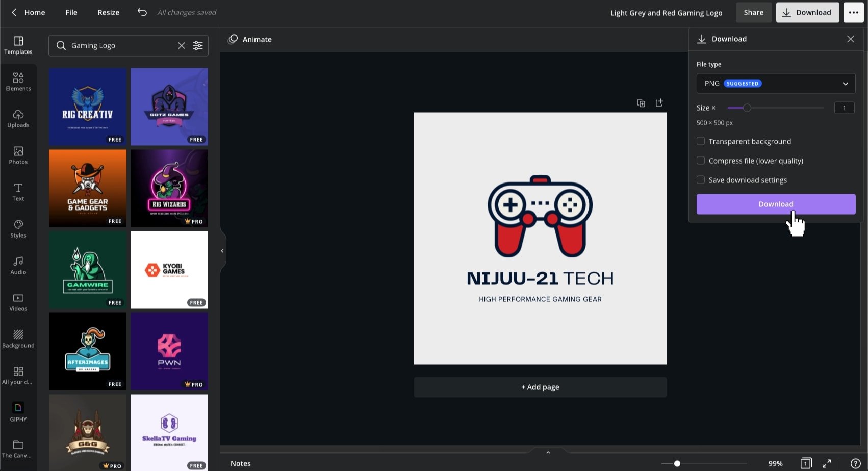This screenshot has width=868, height=471.
Task: Enable Save download settings
Action: [701, 179]
